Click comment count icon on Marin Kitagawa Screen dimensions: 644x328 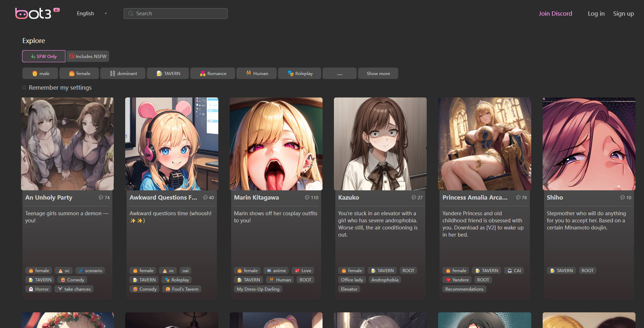pos(307,197)
